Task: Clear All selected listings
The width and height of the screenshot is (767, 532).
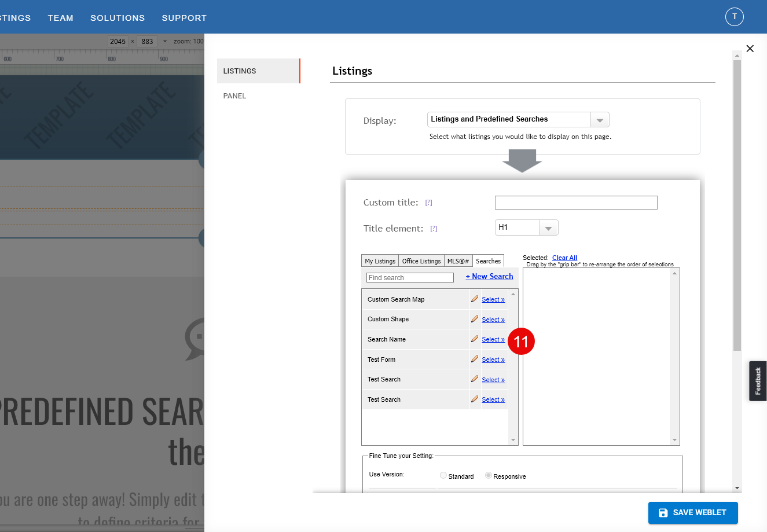Action: 564,258
